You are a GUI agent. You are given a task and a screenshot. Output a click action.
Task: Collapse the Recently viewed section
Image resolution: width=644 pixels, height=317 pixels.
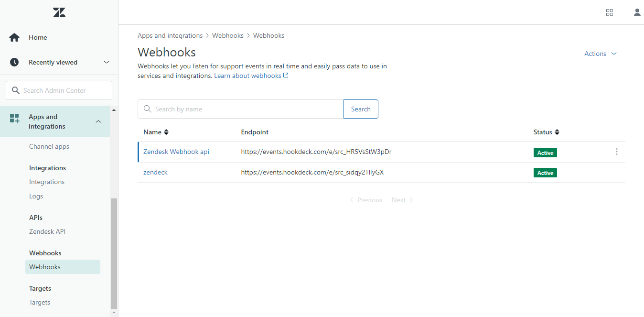coord(106,62)
